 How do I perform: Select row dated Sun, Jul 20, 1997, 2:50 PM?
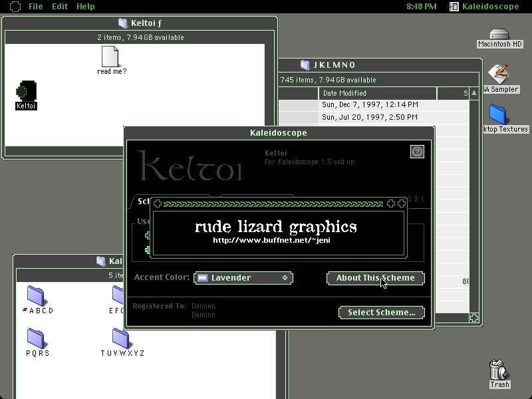point(374,118)
